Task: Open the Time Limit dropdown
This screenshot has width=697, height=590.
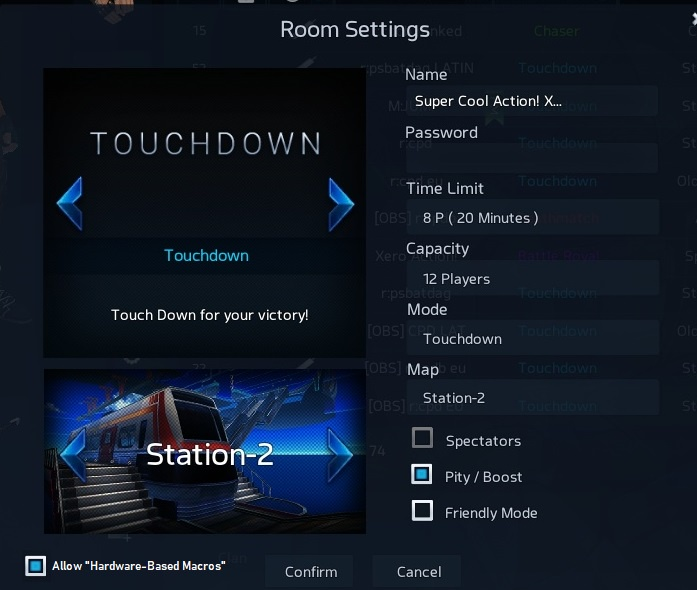Action: pos(532,217)
